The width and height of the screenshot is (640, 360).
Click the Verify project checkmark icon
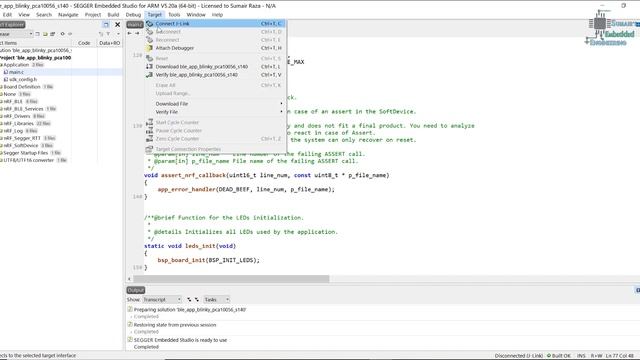(x=149, y=75)
